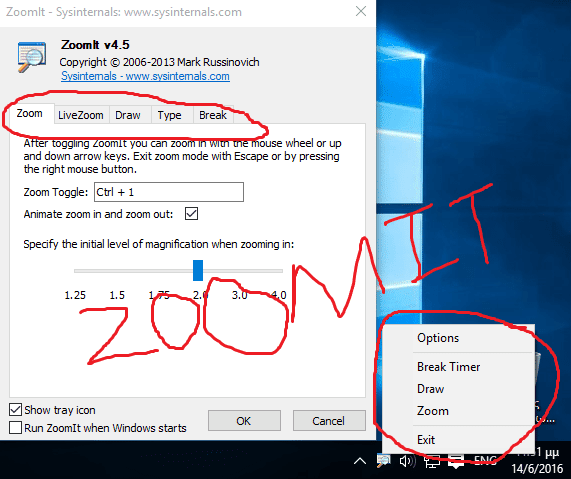Click Exit in the tray menu
Screen dimensions: 571x479
(426, 440)
